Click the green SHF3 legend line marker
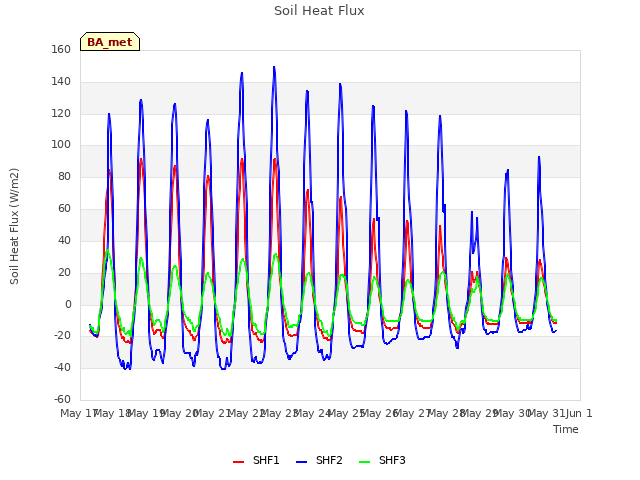 [x=364, y=462]
